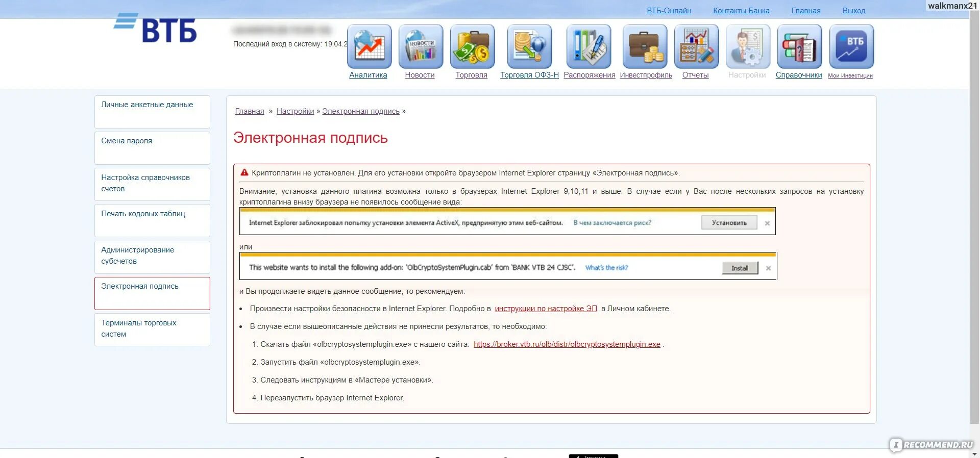The width and height of the screenshot is (980, 458).
Task: Click the В чем заключается риск? link
Action: (x=612, y=223)
